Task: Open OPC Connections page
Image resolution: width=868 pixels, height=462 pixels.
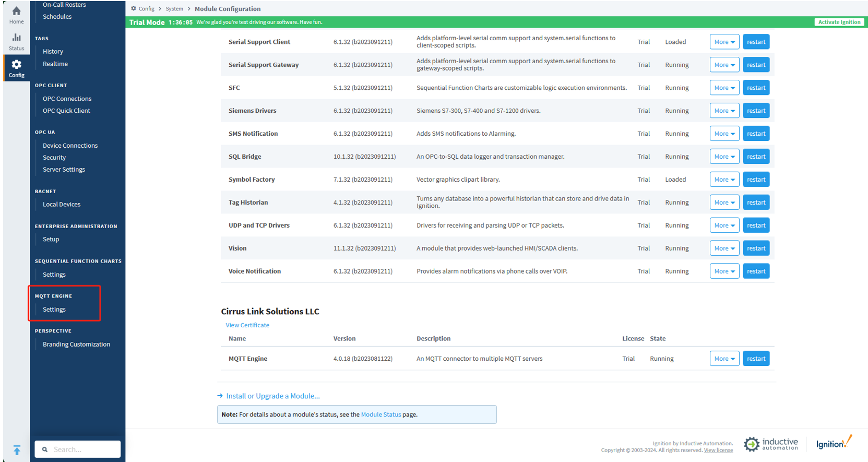Action: [x=67, y=99]
